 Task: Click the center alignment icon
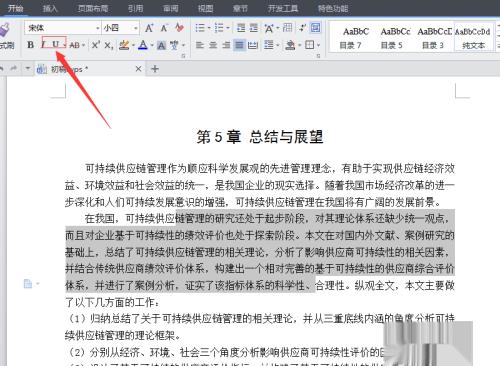pos(213,45)
